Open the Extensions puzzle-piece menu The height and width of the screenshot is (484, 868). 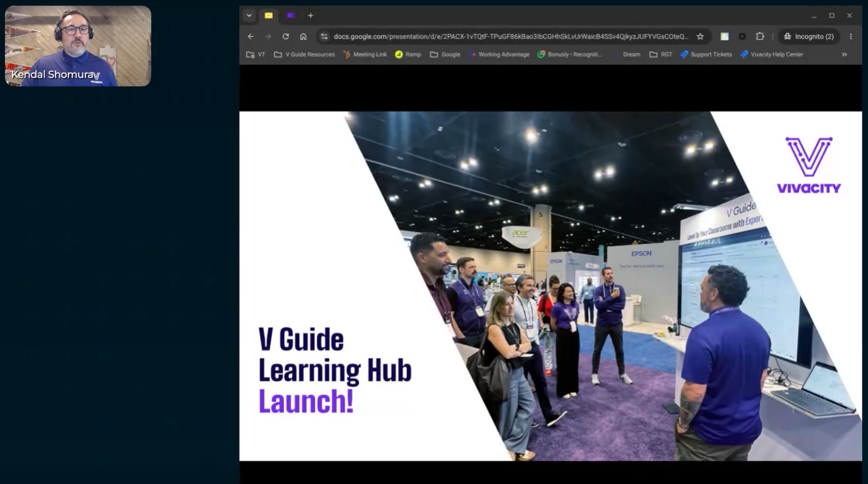760,36
